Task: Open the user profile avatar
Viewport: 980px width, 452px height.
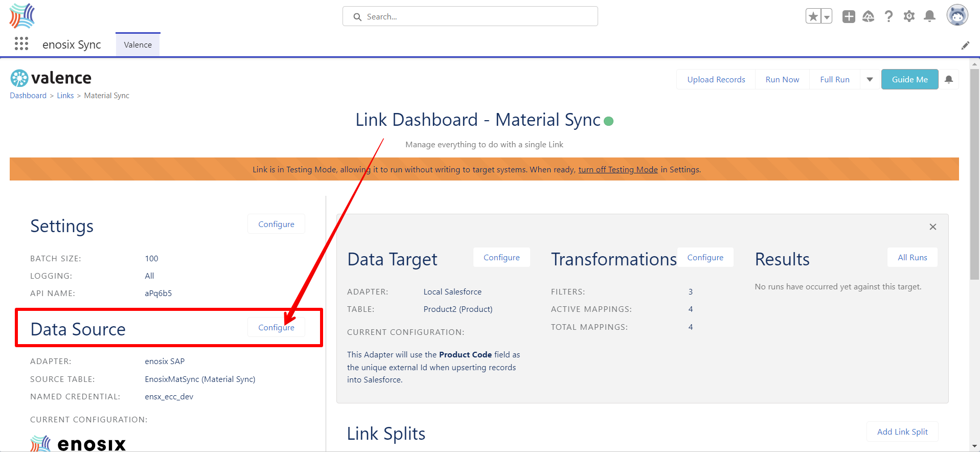Action: coord(957,15)
